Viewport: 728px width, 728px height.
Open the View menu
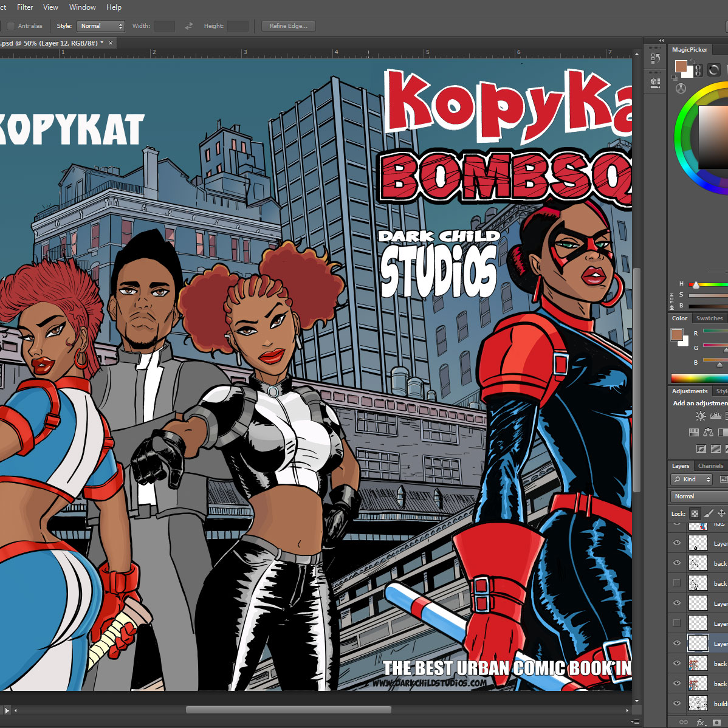(50, 7)
